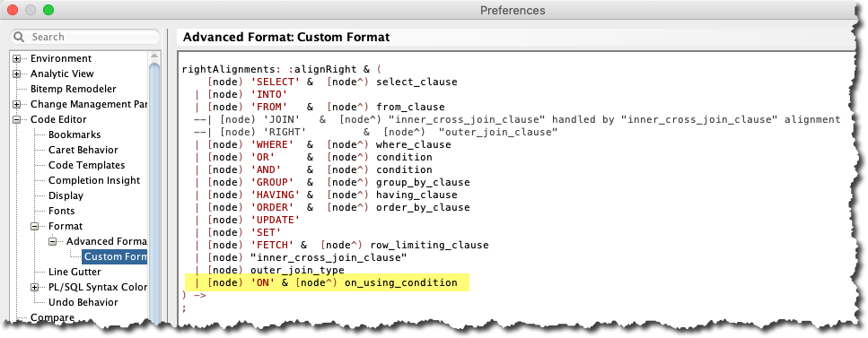Click the commented 'JOIN' line

coord(517,119)
